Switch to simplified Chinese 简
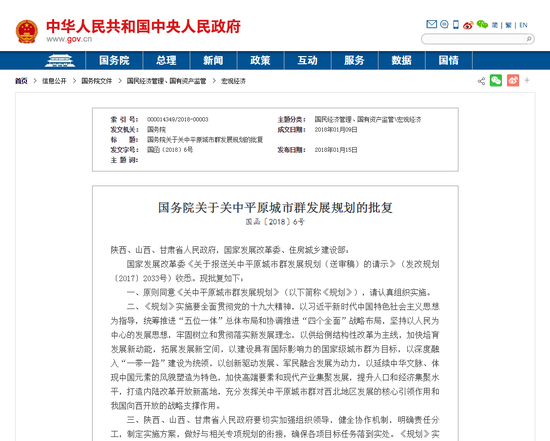Screen dimensions: 550x441 pos(495,25)
